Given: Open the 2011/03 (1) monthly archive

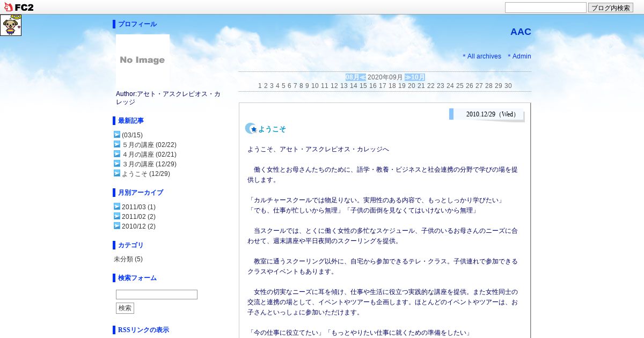Looking at the screenshot, I should tap(138, 207).
